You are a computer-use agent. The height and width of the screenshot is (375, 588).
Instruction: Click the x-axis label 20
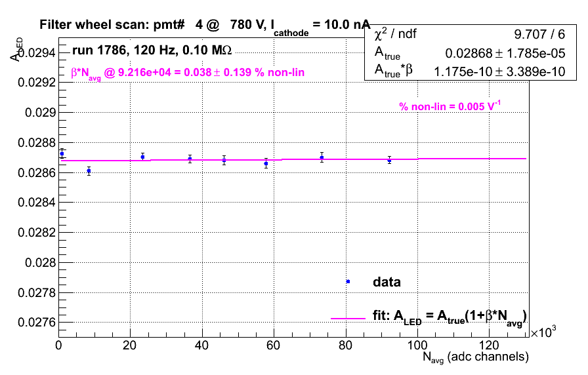(x=130, y=345)
